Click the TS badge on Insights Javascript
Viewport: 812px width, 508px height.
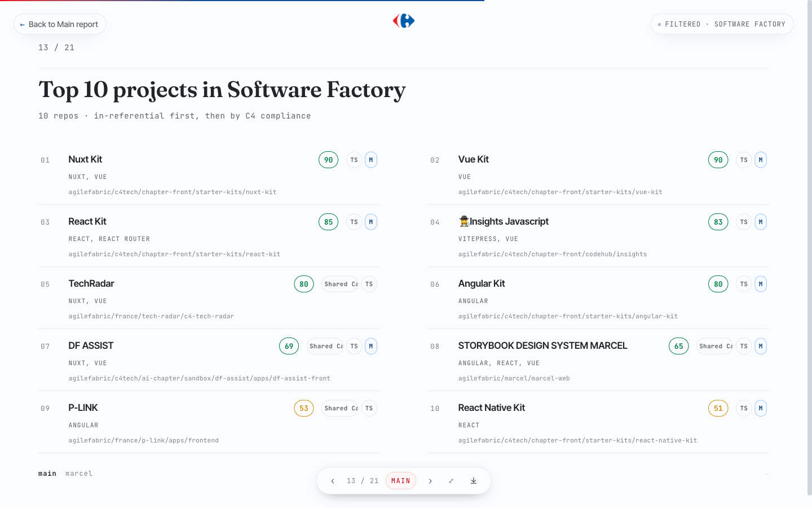744,222
